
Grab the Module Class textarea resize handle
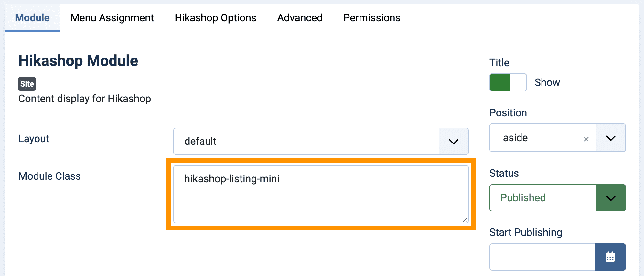[x=465, y=220]
